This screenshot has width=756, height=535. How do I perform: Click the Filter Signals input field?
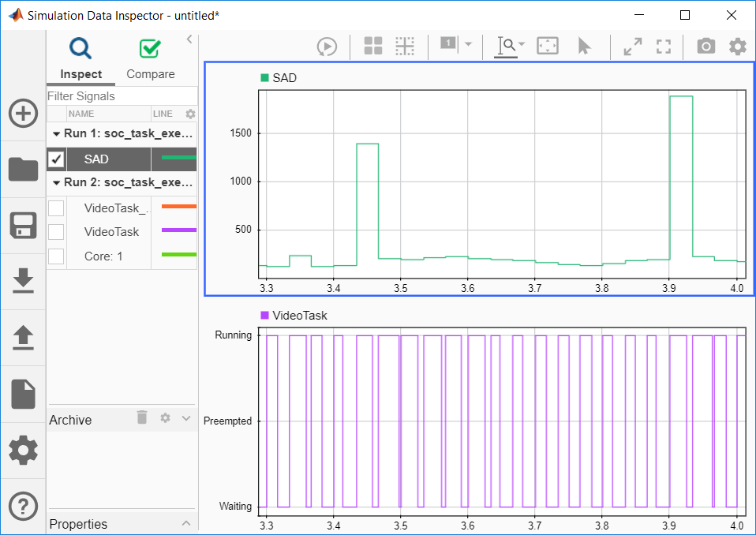click(x=122, y=96)
